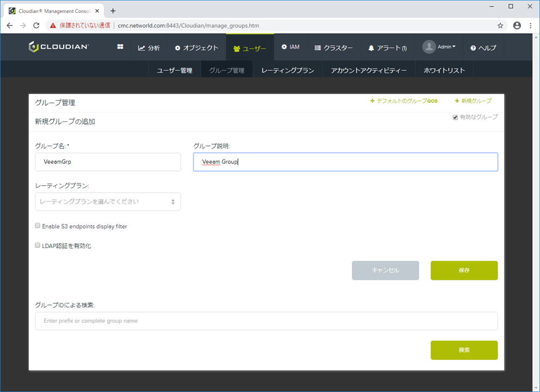Click the 分析 analytics chart icon

click(140, 47)
